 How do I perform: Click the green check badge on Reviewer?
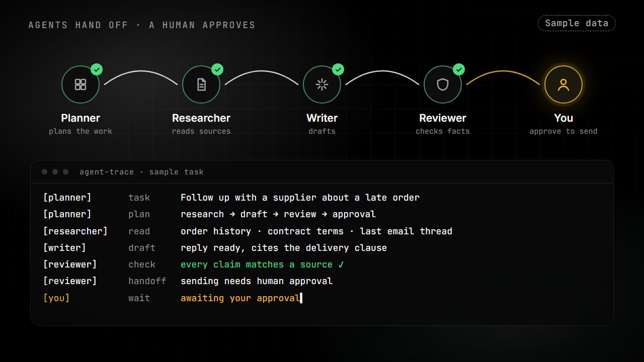point(459,69)
